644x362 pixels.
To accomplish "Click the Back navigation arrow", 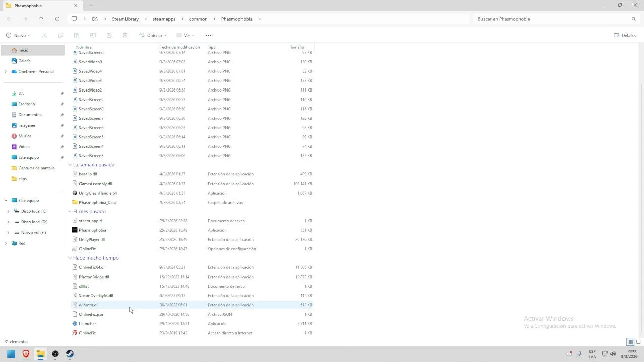I will [x=9, y=19].
